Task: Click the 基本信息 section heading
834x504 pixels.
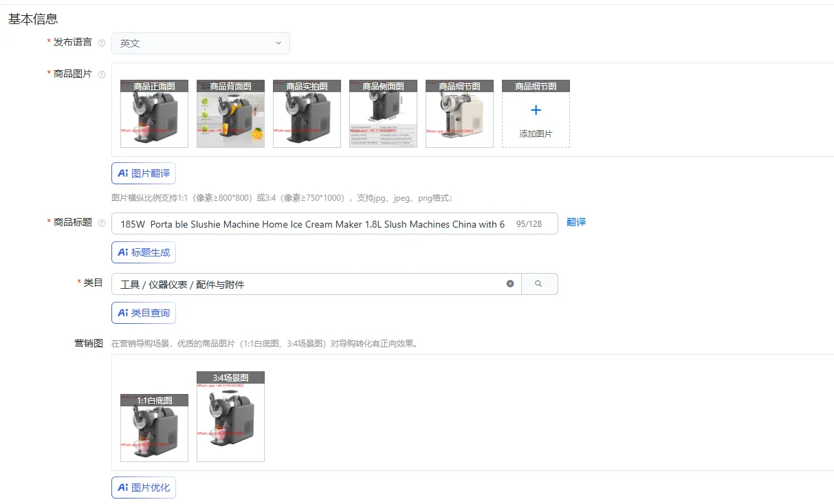Action: 33,19
